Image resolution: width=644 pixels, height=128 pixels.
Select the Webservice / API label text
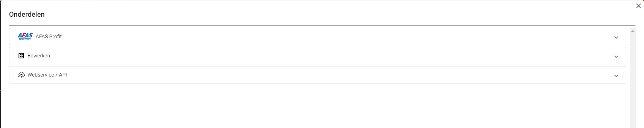[x=47, y=75]
